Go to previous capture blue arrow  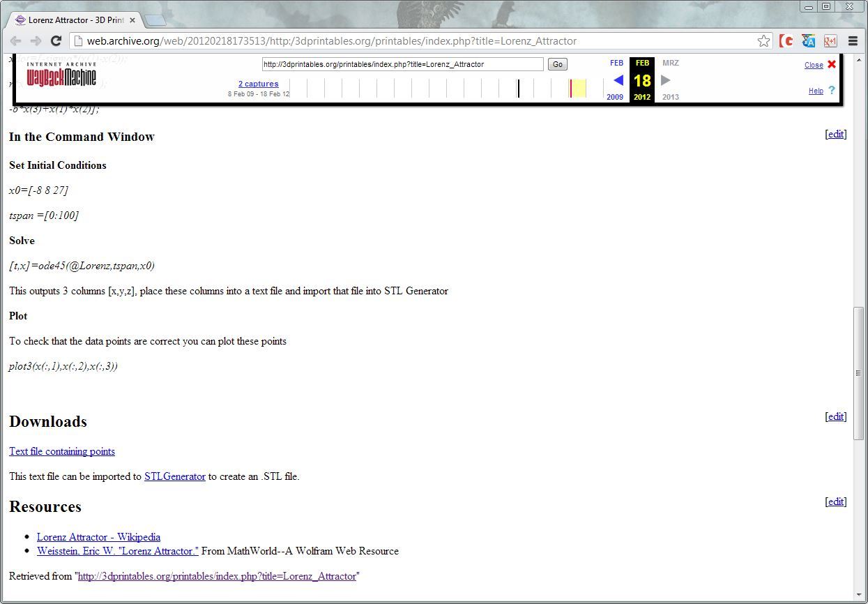coord(618,80)
